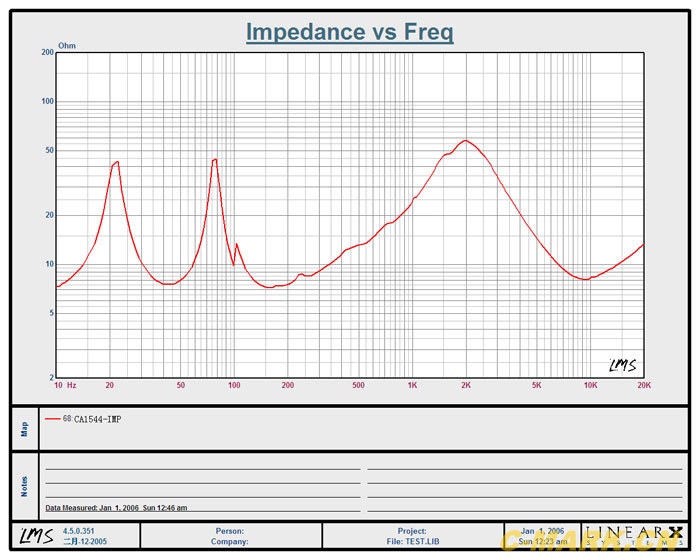
Task: Click the Impedance vs Freq title
Action: pyautogui.click(x=350, y=32)
